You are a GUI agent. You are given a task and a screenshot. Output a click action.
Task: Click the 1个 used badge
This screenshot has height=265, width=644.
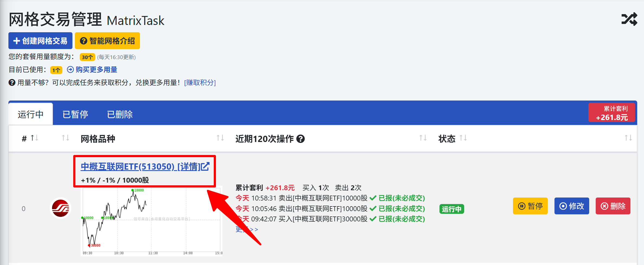[x=56, y=70]
